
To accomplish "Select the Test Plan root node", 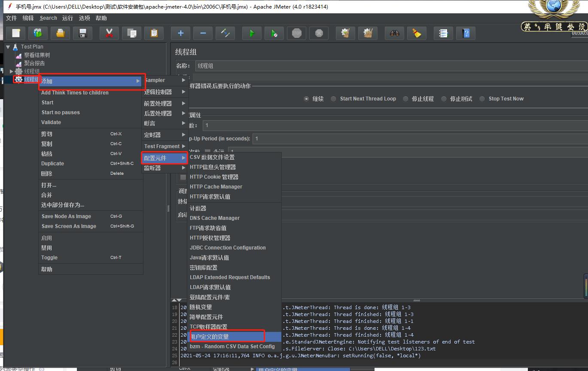I will click(32, 47).
